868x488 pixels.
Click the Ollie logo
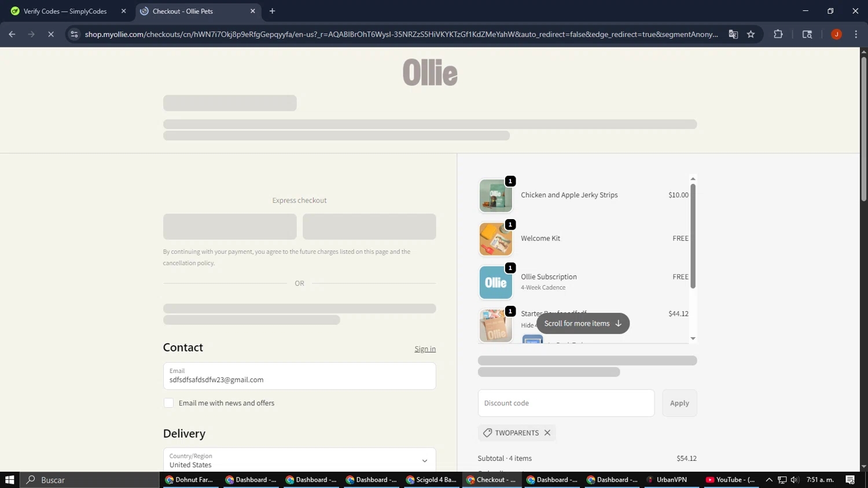point(430,72)
